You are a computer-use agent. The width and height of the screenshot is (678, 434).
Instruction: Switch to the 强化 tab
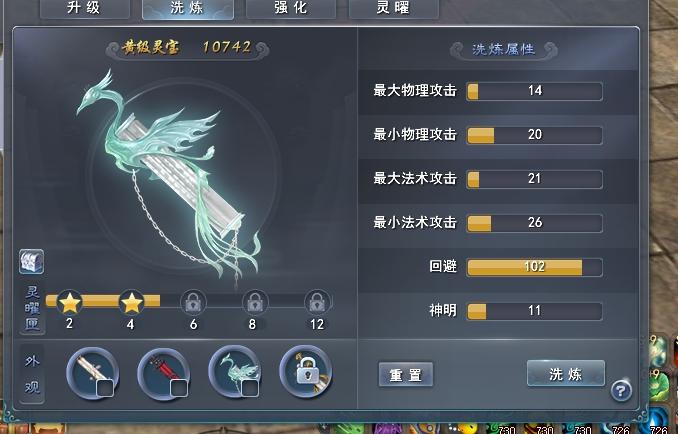tap(291, 9)
